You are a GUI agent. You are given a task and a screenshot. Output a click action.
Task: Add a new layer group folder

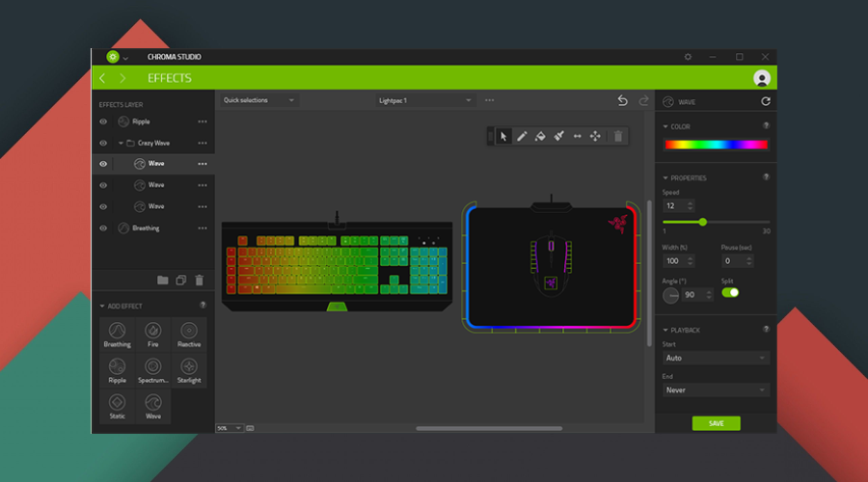tap(162, 280)
